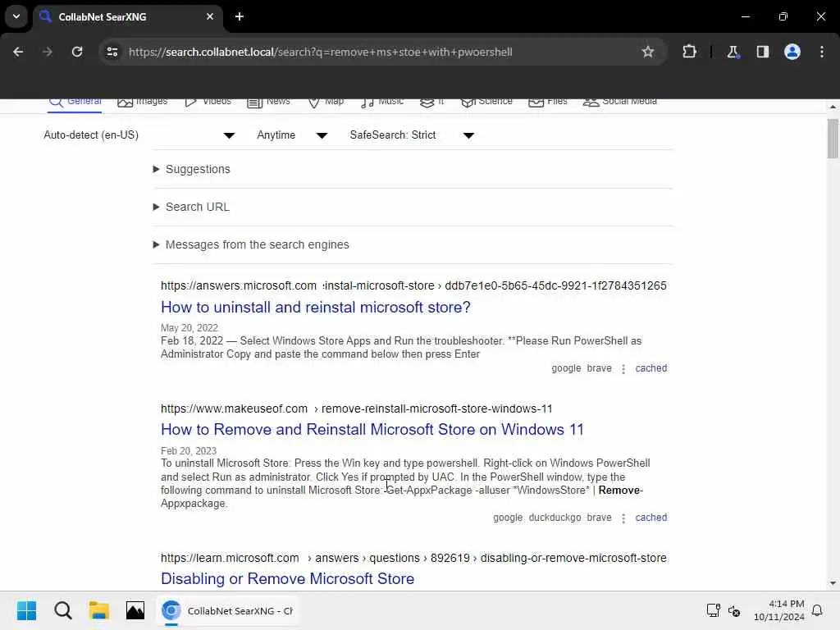Open options dots for the answers.microsoft.com result
Viewport: 840px width, 630px height.
(x=623, y=369)
